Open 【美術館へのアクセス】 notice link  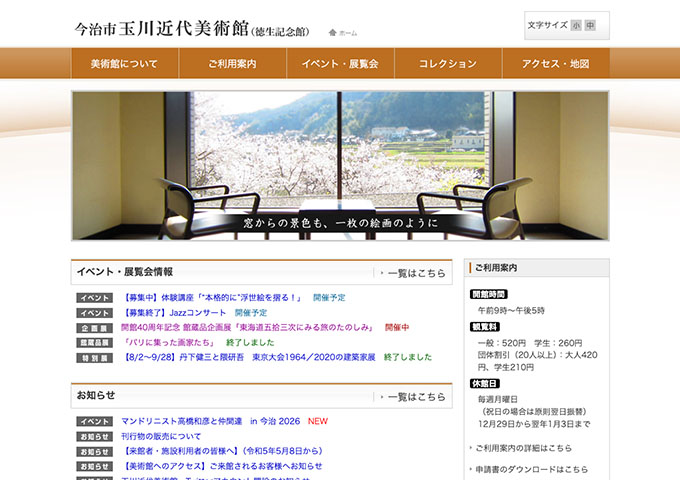(x=222, y=466)
